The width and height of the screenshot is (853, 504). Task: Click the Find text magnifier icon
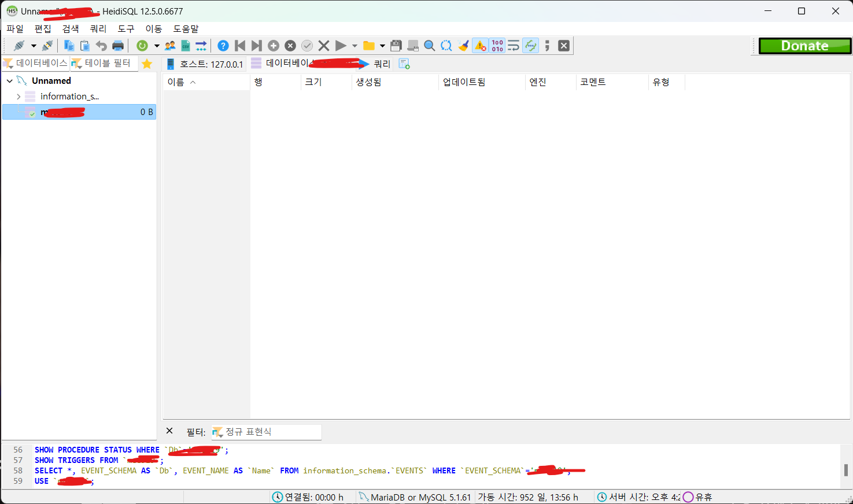tap(429, 45)
